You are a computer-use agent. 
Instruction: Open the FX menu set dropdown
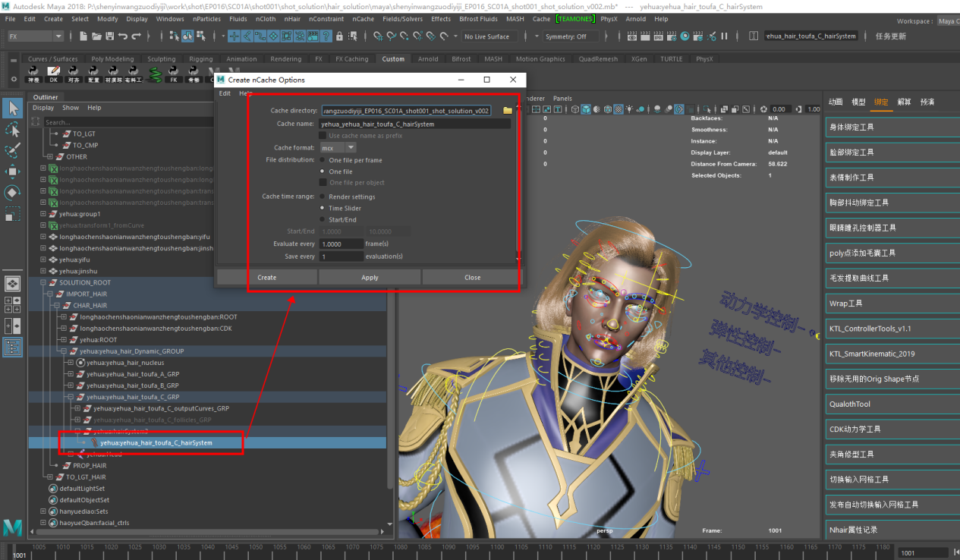(x=36, y=36)
